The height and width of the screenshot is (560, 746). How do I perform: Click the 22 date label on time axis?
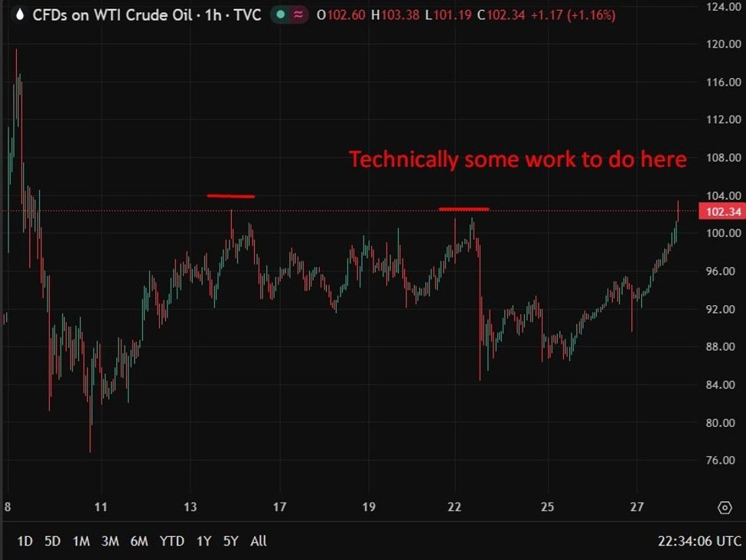click(456, 507)
